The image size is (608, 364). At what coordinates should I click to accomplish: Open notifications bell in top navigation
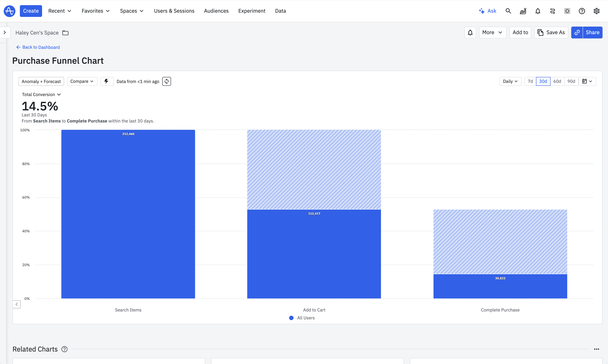pos(538,11)
